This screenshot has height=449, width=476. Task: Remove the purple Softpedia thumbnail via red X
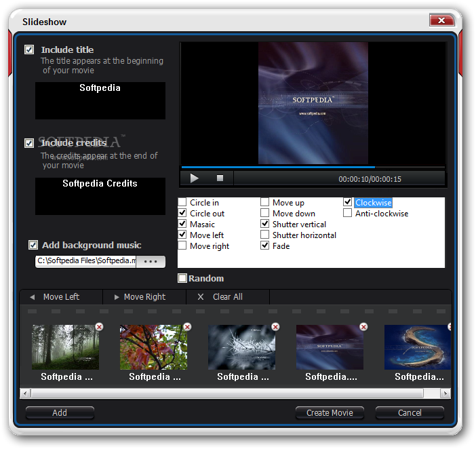[x=363, y=327]
